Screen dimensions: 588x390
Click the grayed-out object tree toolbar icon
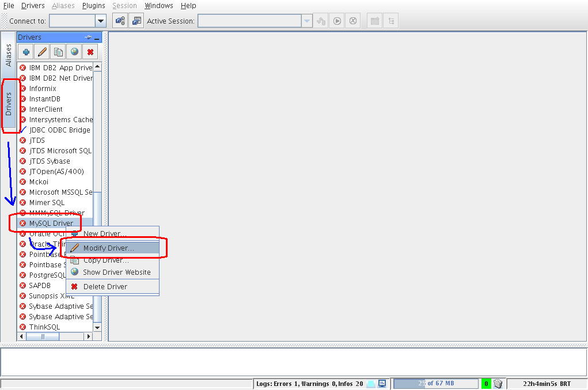pos(391,21)
